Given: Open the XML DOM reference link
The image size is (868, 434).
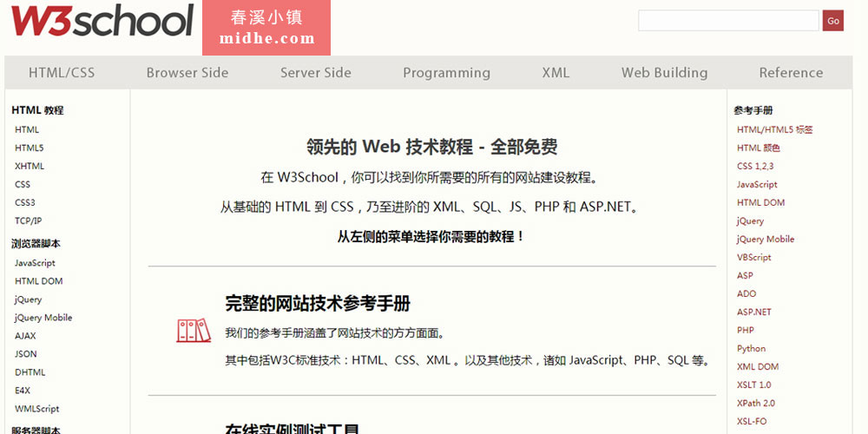Looking at the screenshot, I should tap(757, 367).
